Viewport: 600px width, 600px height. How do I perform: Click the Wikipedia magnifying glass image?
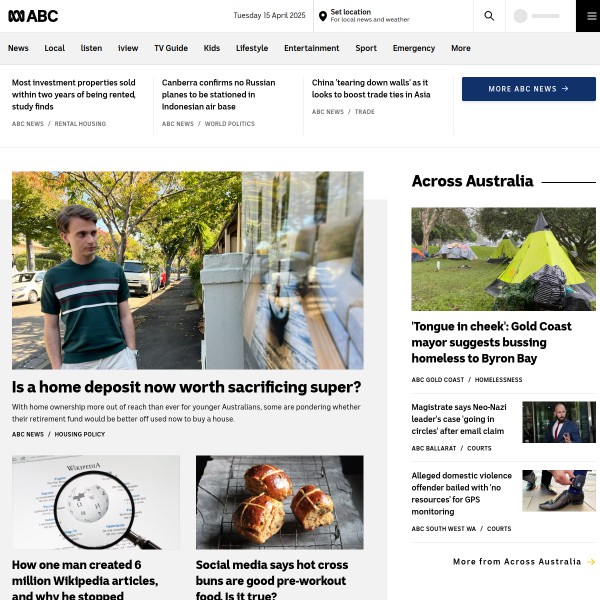(96, 502)
